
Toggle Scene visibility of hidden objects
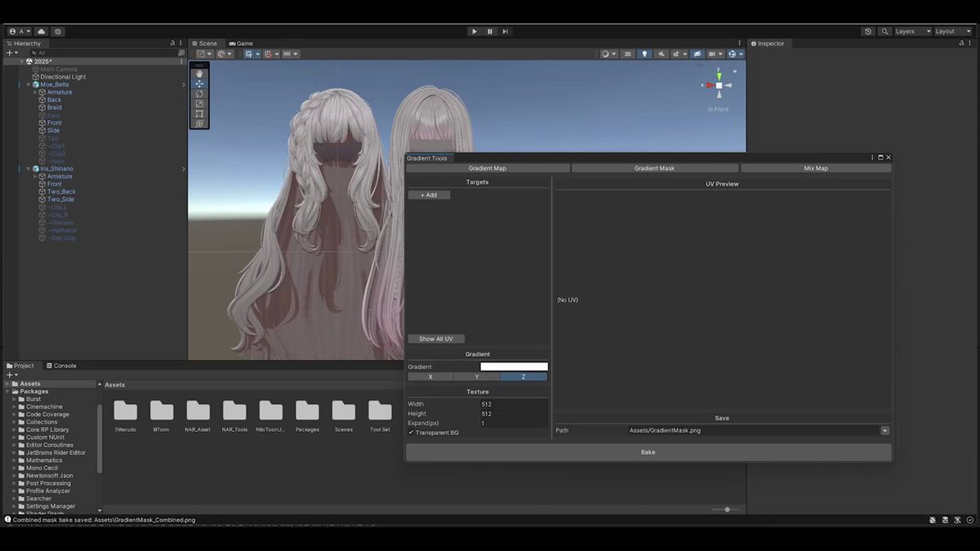697,54
